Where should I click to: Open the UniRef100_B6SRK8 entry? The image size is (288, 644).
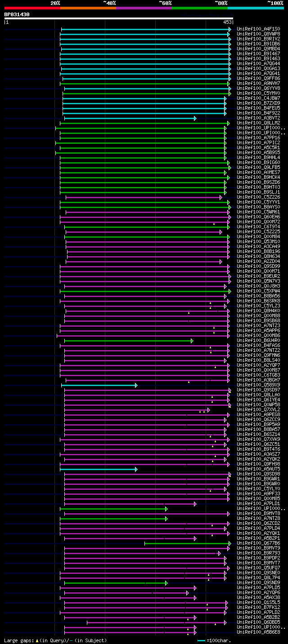(x=258, y=301)
